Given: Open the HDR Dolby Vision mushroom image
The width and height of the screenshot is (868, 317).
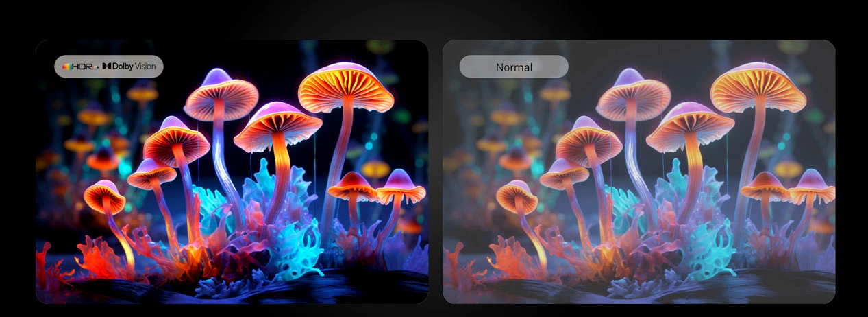Looking at the screenshot, I should pos(232,172).
